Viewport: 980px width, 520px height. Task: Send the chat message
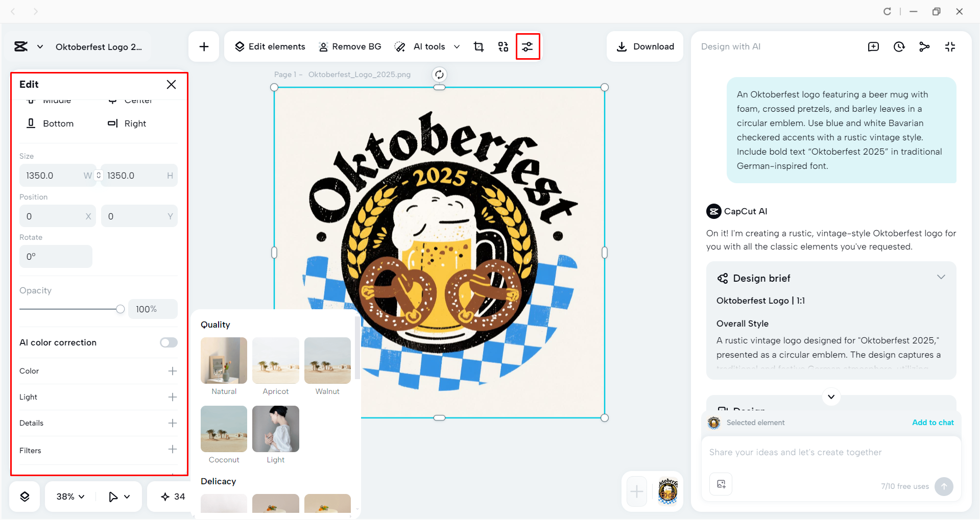(944, 486)
